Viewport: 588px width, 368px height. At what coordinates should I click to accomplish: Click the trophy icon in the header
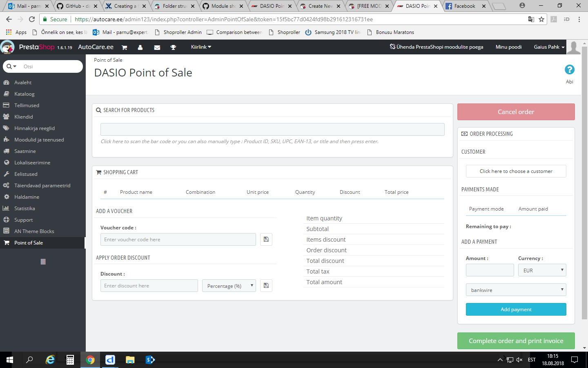pos(173,47)
